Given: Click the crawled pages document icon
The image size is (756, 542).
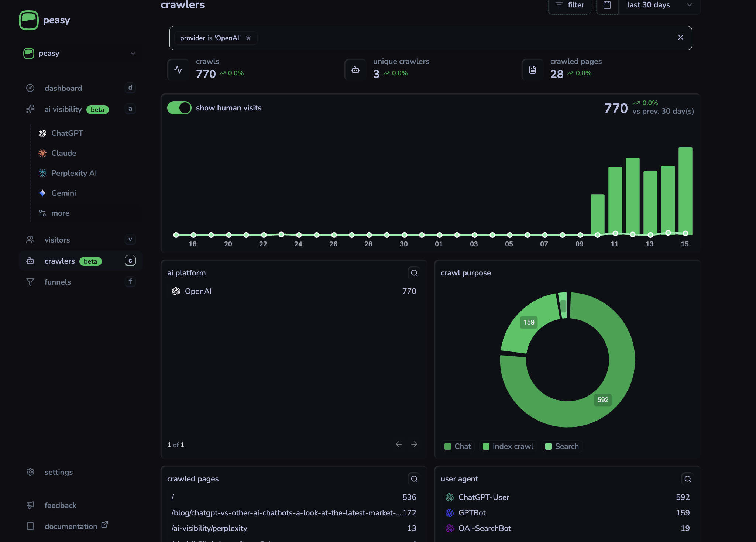Looking at the screenshot, I should point(533,70).
